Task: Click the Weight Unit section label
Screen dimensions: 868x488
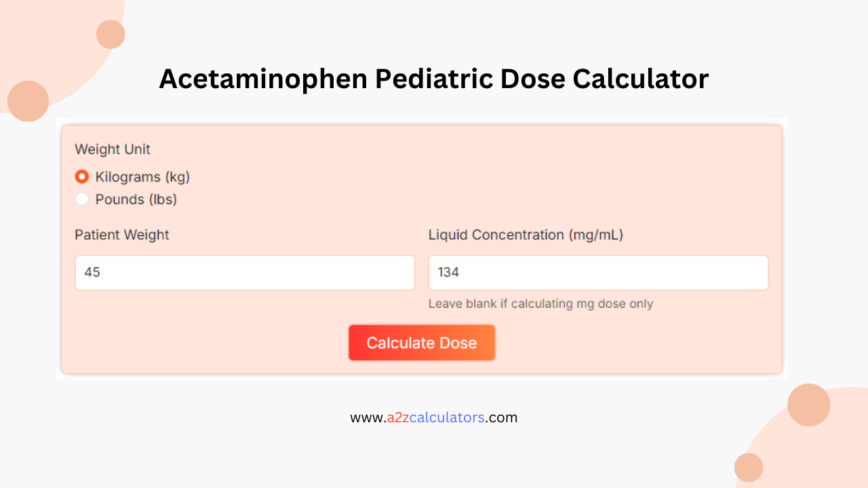Action: pos(113,149)
